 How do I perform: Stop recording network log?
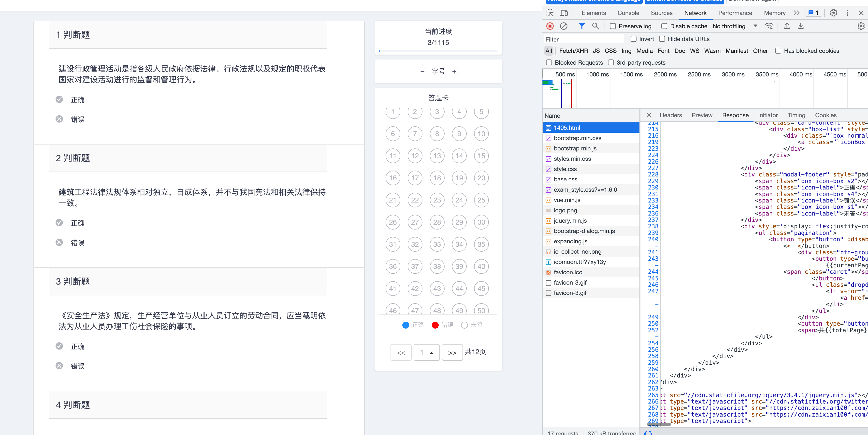(x=550, y=26)
